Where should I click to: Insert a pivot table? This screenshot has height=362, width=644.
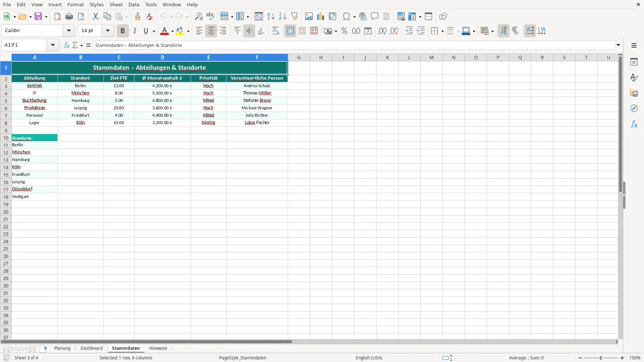point(333,17)
